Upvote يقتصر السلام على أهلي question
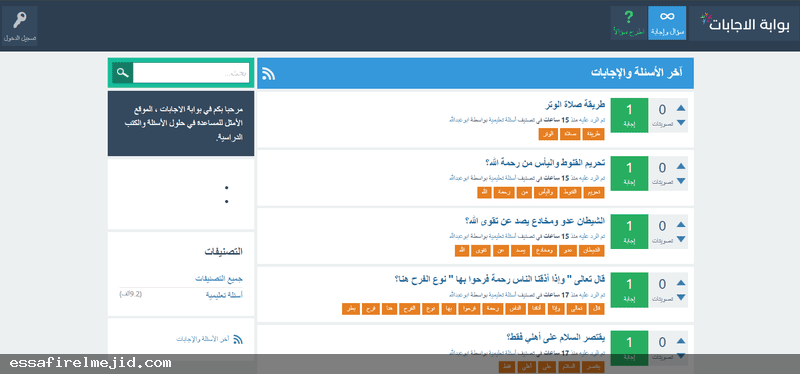800x374 pixels. [x=681, y=341]
